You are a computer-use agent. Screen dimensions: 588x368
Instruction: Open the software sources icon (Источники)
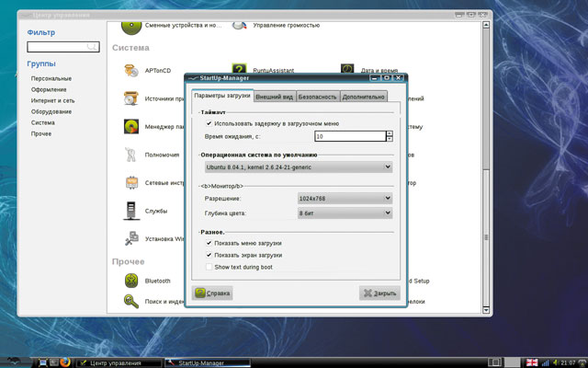pyautogui.click(x=131, y=98)
